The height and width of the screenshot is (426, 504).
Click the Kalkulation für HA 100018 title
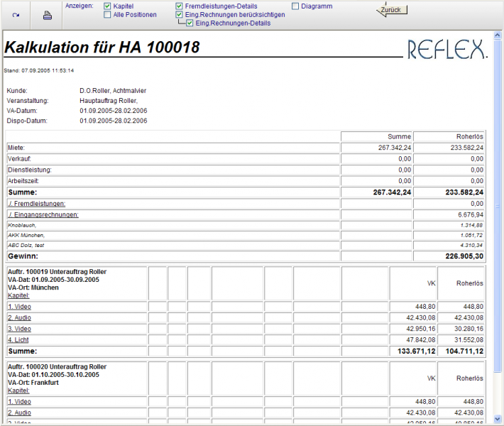click(x=102, y=48)
